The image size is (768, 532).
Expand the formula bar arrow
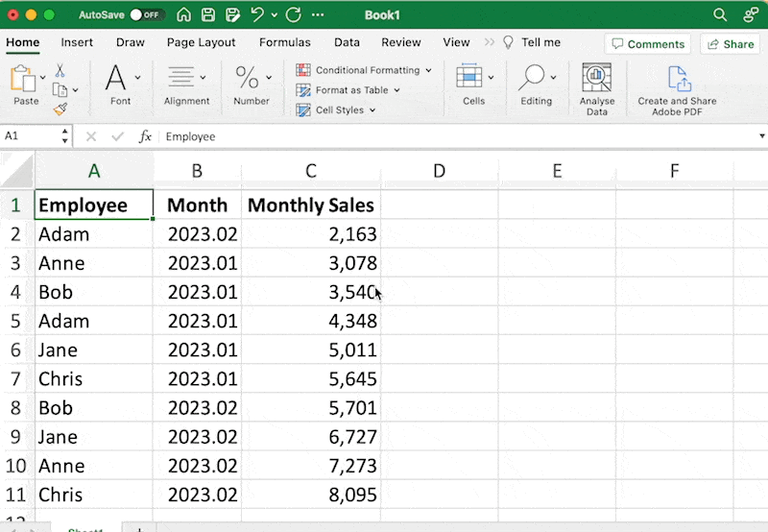[761, 135]
